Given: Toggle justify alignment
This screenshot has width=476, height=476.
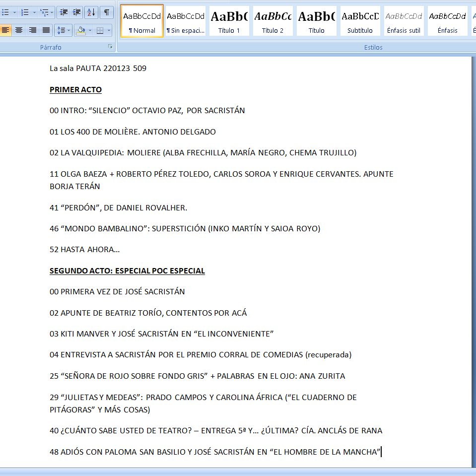Looking at the screenshot, I should point(46,30).
